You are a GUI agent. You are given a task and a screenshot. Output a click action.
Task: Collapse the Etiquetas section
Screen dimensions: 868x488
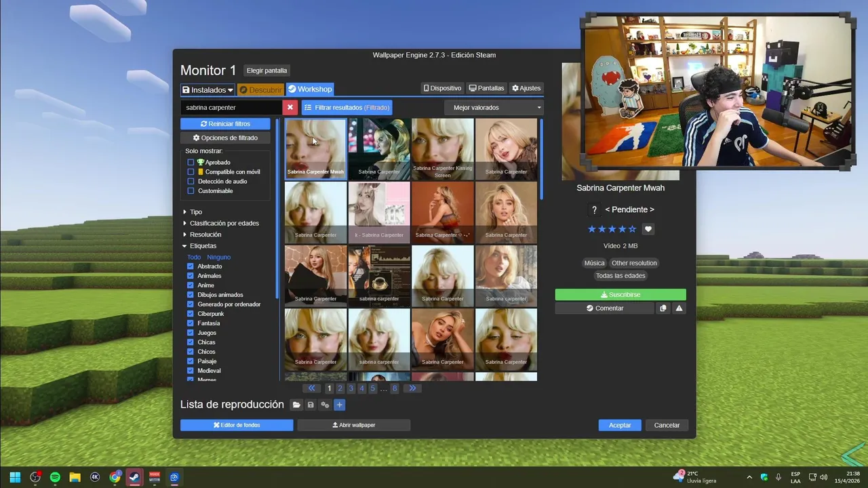[199, 246]
